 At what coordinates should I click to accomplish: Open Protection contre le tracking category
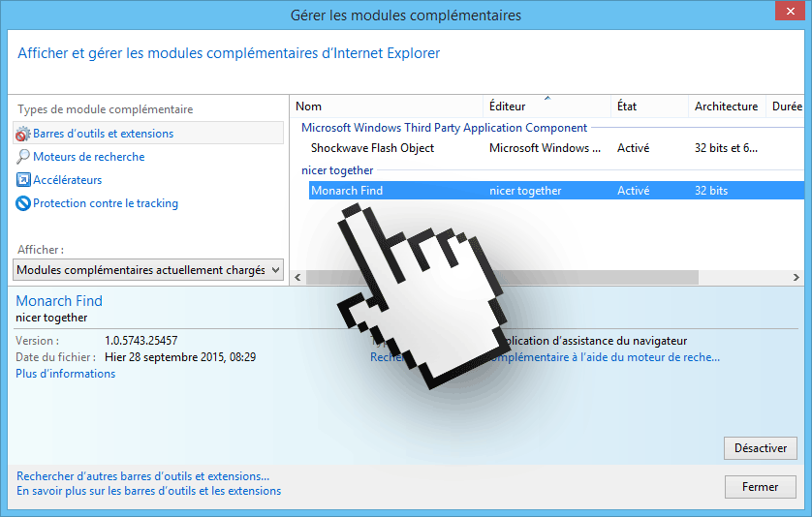click(x=106, y=203)
